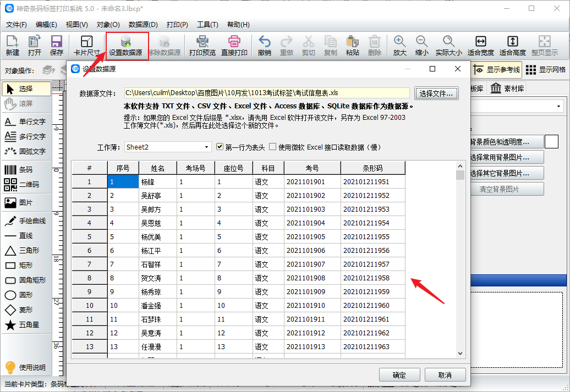Image resolution: width=570 pixels, height=392 pixels.
Task: Open the 工具(T) menu
Action: click(207, 25)
